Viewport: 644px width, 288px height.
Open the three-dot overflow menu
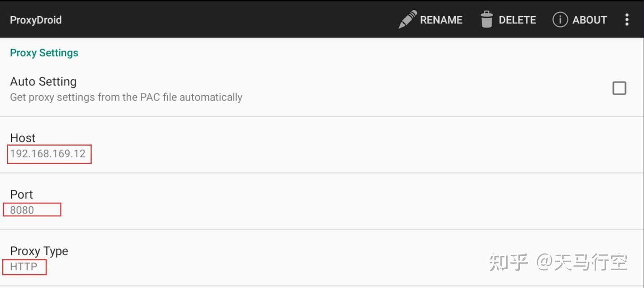point(627,20)
